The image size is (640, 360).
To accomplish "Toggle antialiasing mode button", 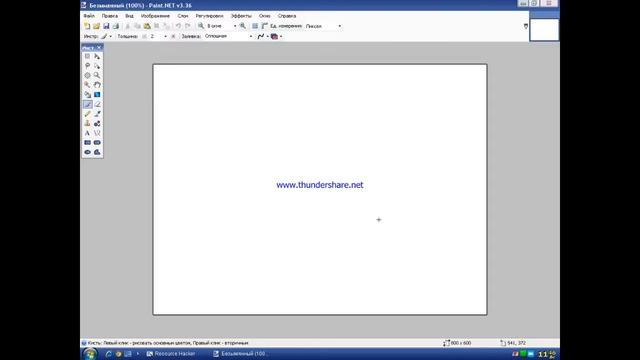I will coord(261,36).
